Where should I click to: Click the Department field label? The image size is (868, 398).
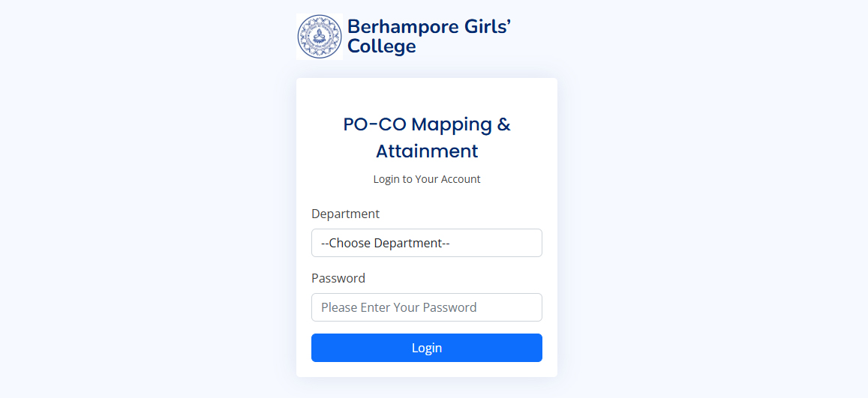pyautogui.click(x=345, y=214)
